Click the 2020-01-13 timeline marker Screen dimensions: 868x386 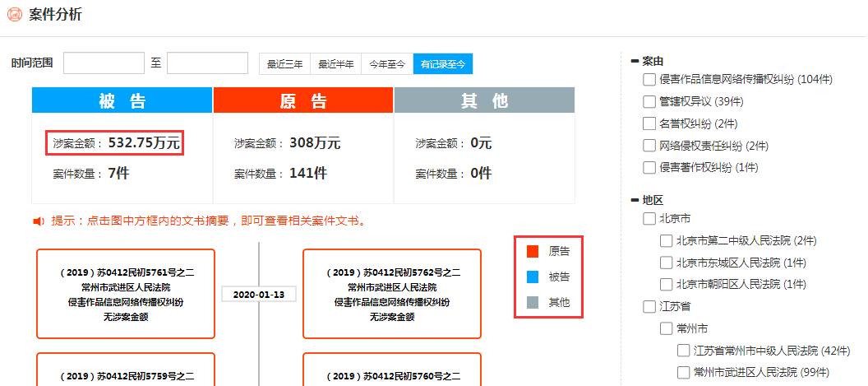[x=259, y=295]
